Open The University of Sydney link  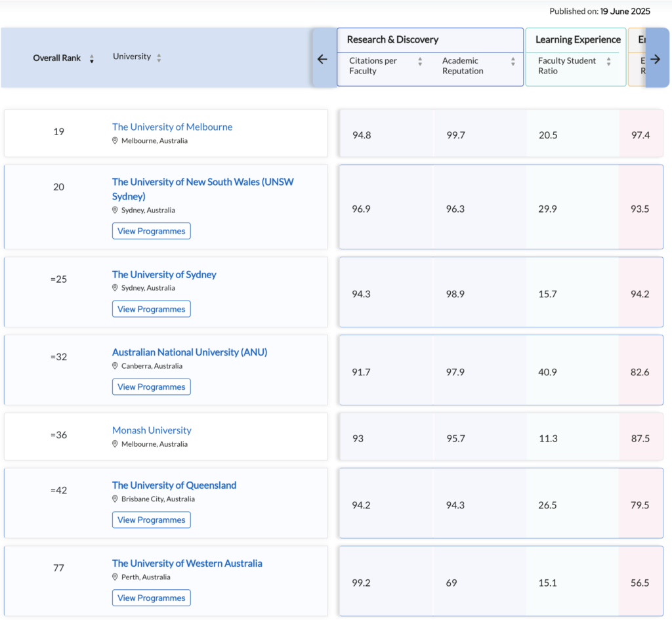coord(164,274)
